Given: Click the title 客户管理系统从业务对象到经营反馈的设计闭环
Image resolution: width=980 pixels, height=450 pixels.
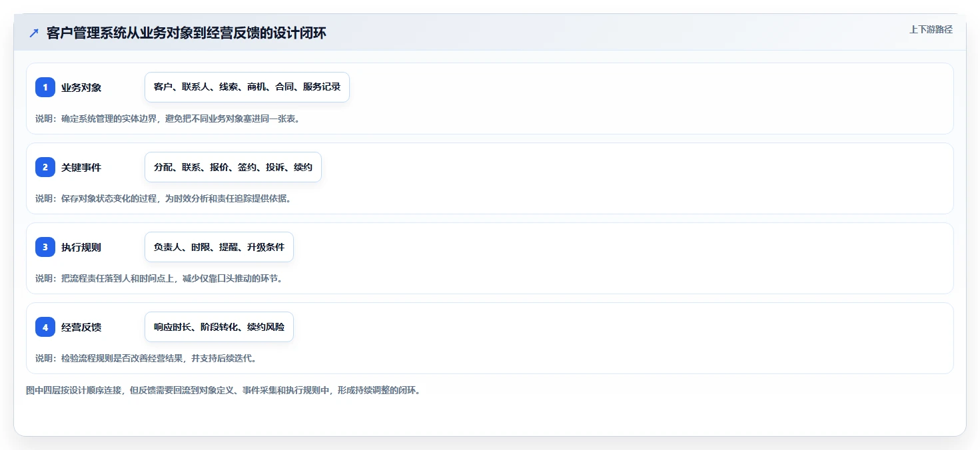Looking at the screenshot, I should click(x=187, y=33).
